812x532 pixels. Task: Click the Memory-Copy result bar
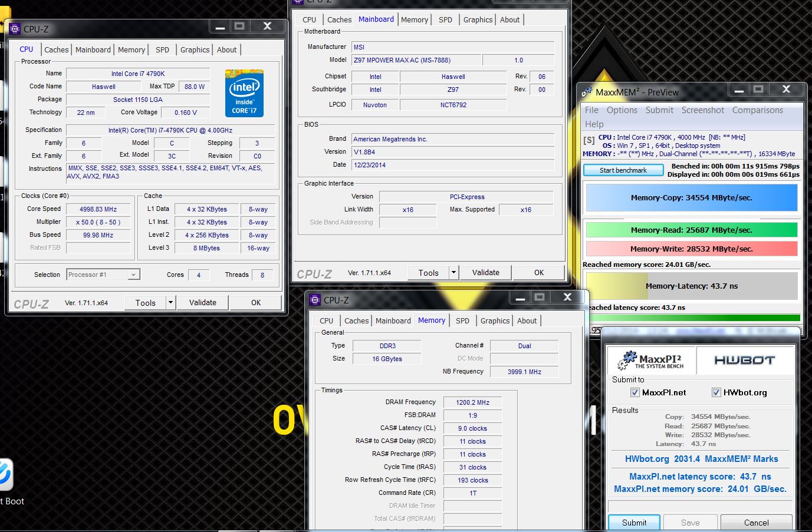[x=692, y=197]
